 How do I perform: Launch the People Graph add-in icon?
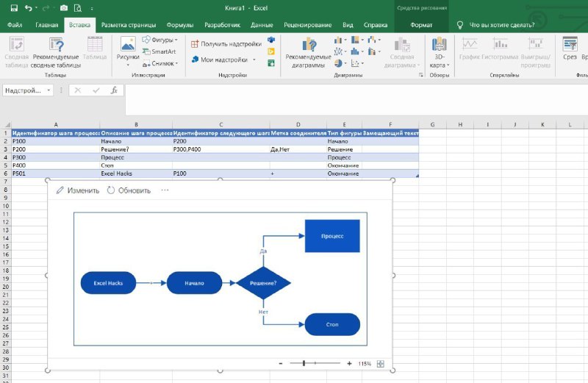(271, 63)
